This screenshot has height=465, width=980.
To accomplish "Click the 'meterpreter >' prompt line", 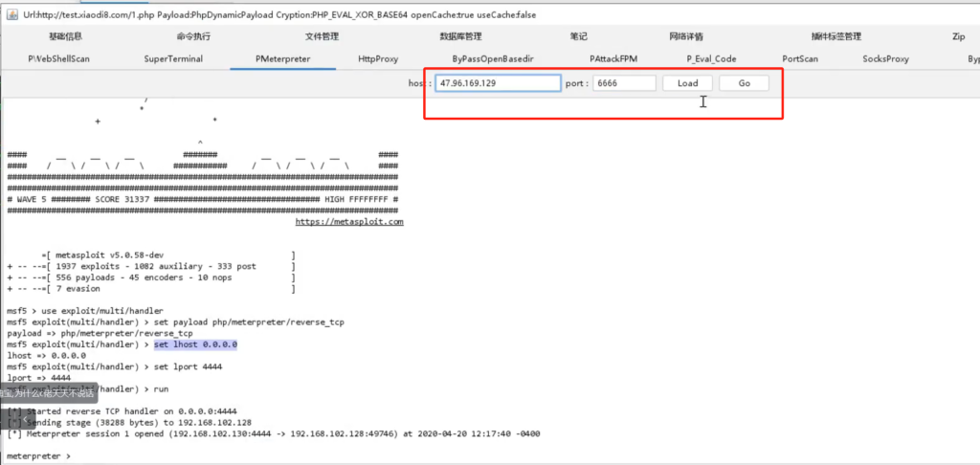I will (38, 456).
